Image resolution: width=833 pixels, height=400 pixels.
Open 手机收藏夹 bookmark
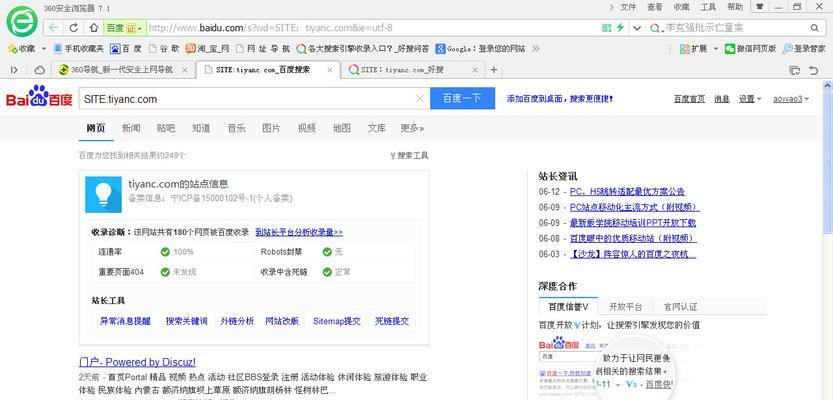pyautogui.click(x=79, y=48)
